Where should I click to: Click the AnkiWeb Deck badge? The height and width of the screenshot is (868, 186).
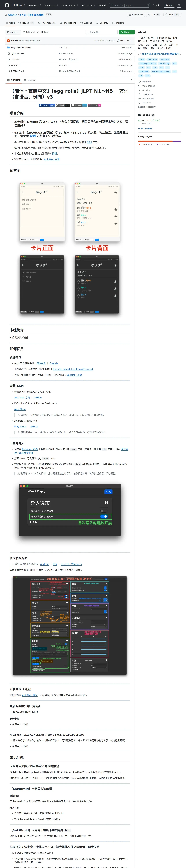[47, 105]
